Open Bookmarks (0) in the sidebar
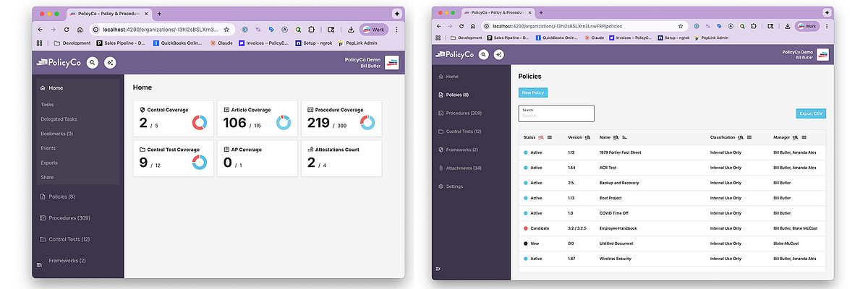This screenshot has height=289, width=868. click(56, 134)
